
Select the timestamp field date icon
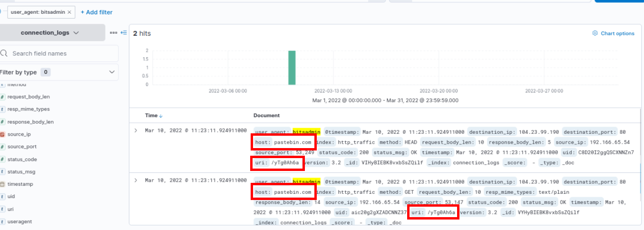click(3, 184)
